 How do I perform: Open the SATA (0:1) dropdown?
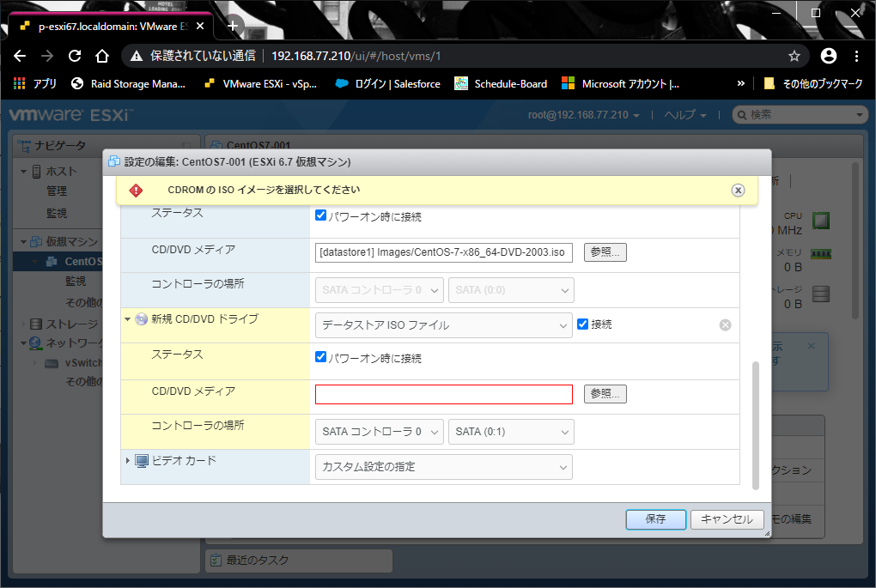tap(511, 432)
